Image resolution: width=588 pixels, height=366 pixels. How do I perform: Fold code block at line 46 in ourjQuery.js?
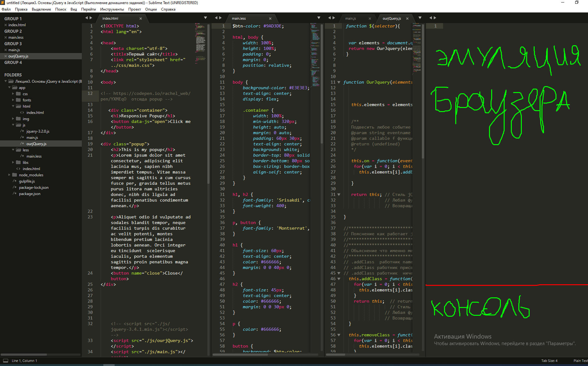[339, 279]
